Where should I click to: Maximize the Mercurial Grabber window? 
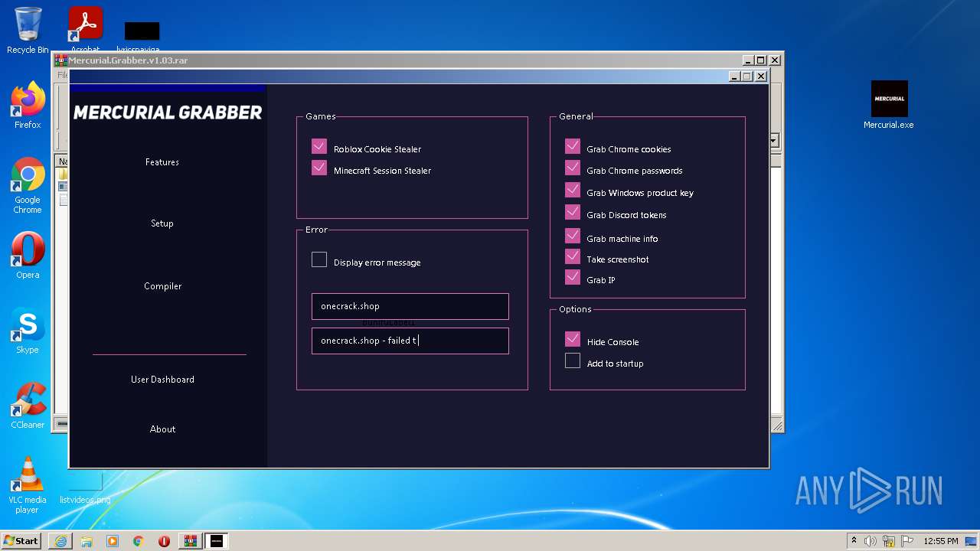pos(747,77)
